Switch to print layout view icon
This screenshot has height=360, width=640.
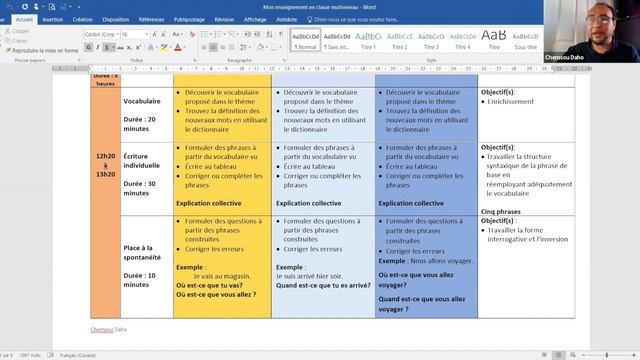[558, 355]
